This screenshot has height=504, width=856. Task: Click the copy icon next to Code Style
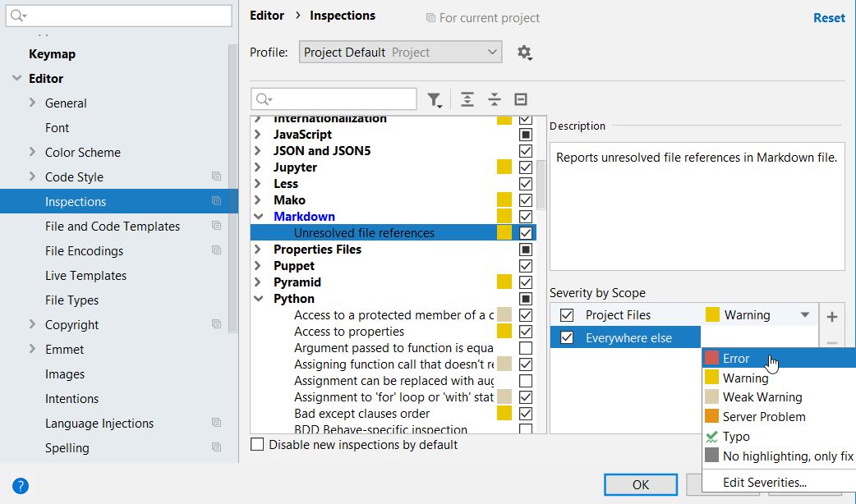pyautogui.click(x=216, y=176)
